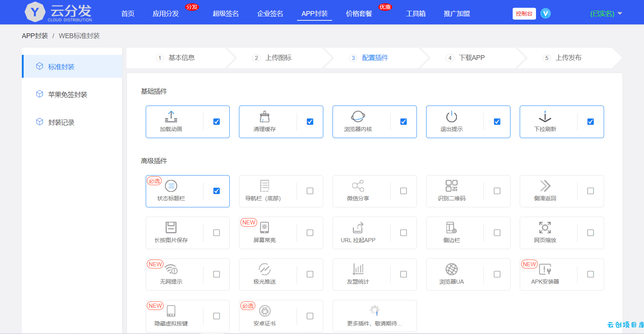Check the 长按图片保存 checkbox
The width and height of the screenshot is (644, 334).
coord(217,233)
